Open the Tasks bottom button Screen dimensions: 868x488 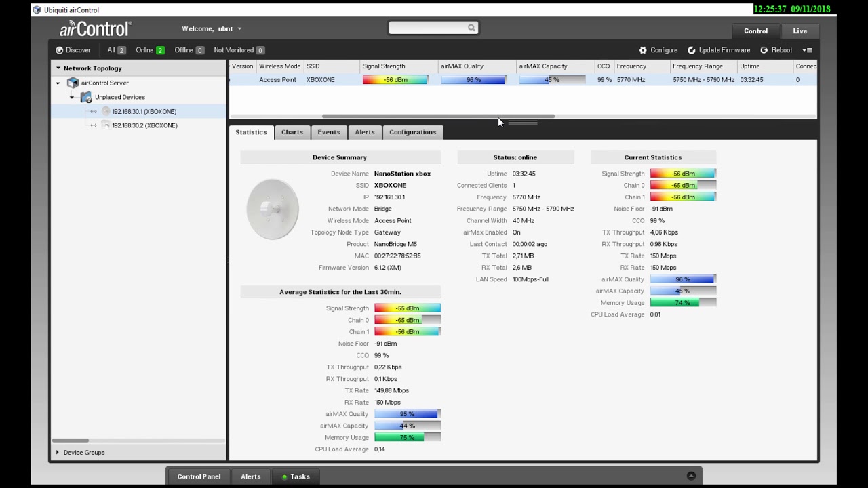point(296,476)
